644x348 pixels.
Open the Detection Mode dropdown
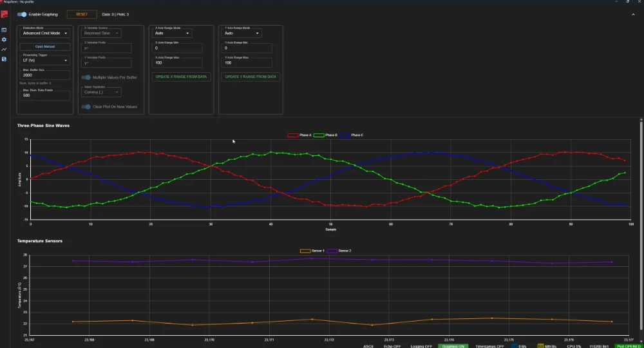tap(44, 33)
